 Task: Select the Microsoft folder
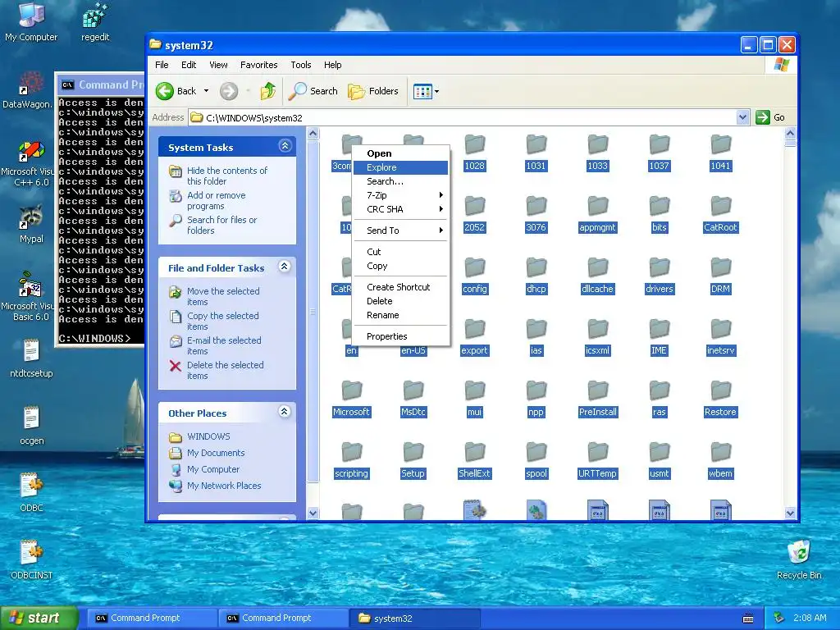pos(351,399)
